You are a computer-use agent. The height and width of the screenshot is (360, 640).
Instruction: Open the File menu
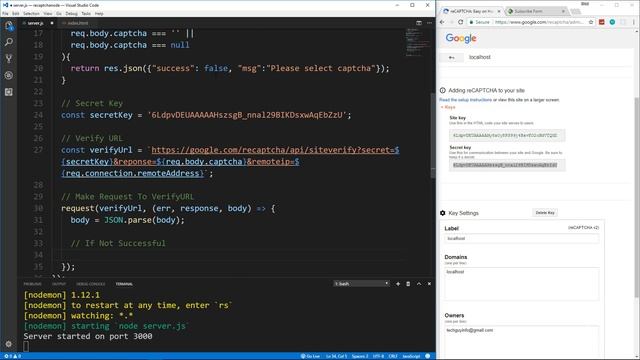pyautogui.click(x=5, y=13)
